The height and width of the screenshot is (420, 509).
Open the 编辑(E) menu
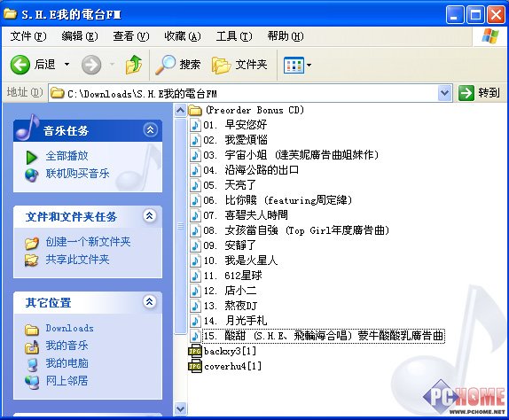80,35
